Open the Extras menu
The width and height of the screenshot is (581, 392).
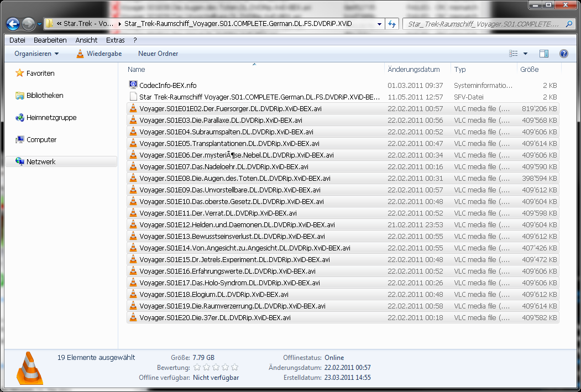[x=115, y=40]
